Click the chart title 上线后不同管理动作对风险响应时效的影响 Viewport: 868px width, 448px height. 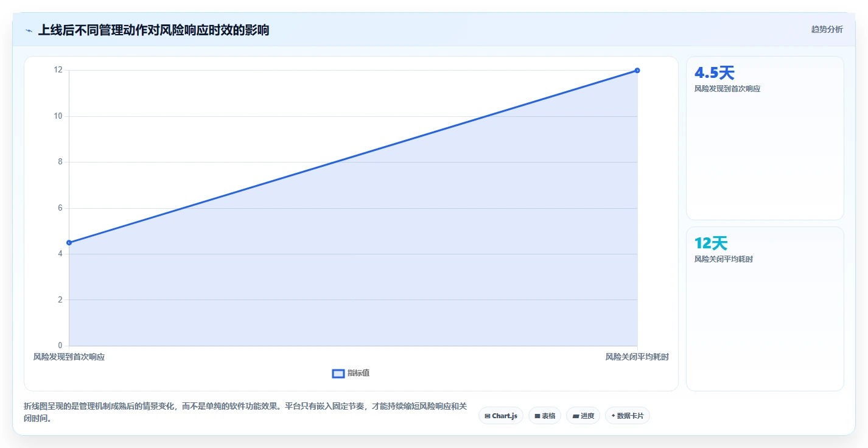click(x=153, y=30)
